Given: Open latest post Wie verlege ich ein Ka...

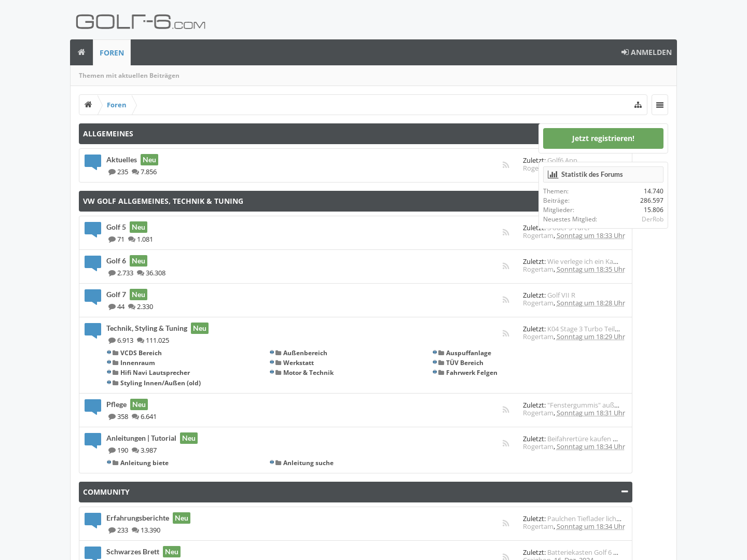Looking at the screenshot, I should (583, 261).
